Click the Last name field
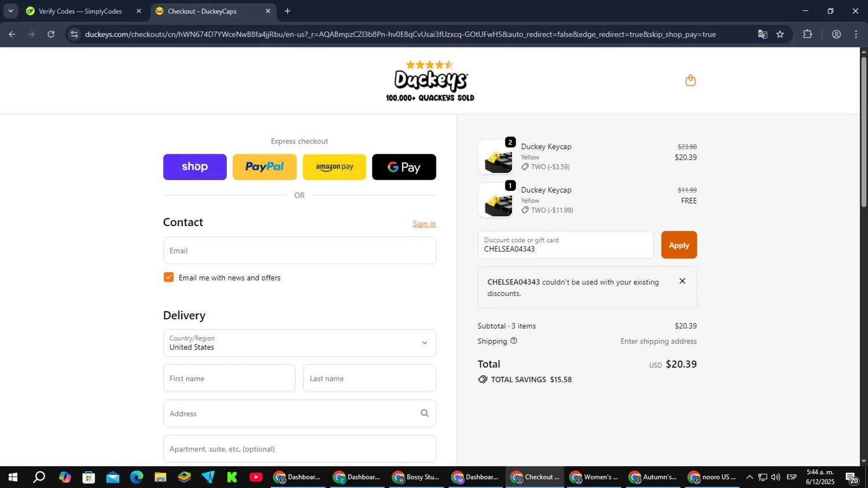Screen dimensions: 868x488 pyautogui.click(x=370, y=378)
